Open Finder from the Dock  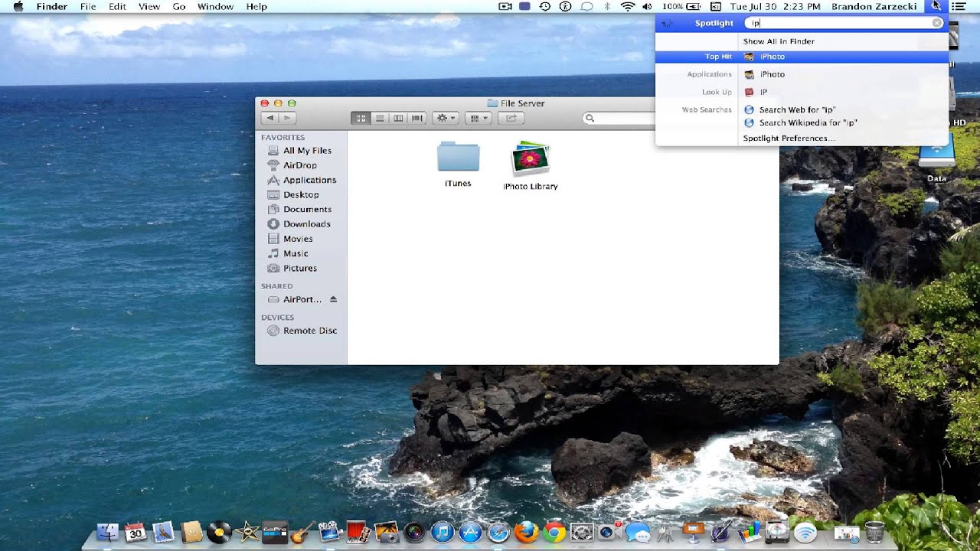pos(108,532)
